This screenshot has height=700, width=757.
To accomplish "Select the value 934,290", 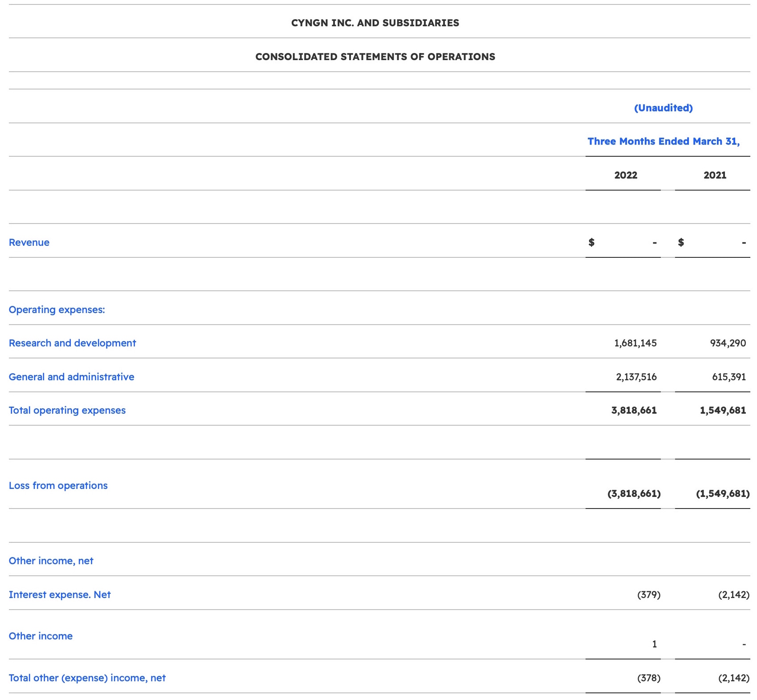I will point(728,343).
